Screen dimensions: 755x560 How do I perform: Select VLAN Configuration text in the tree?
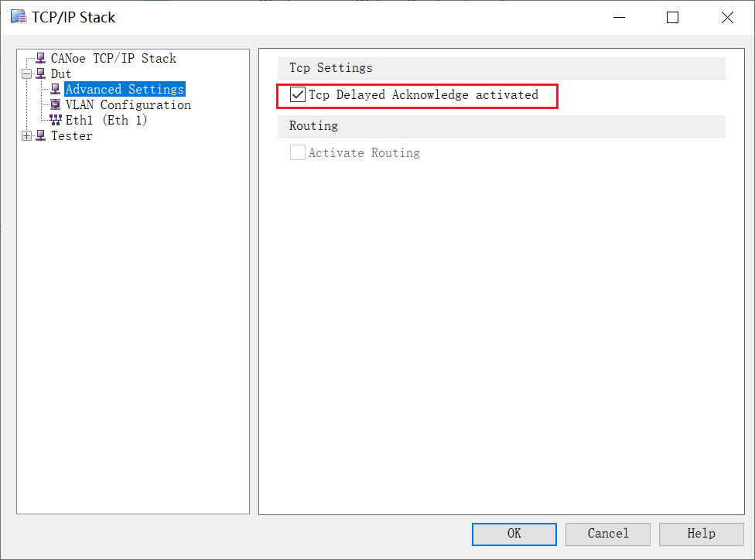pyautogui.click(x=128, y=104)
